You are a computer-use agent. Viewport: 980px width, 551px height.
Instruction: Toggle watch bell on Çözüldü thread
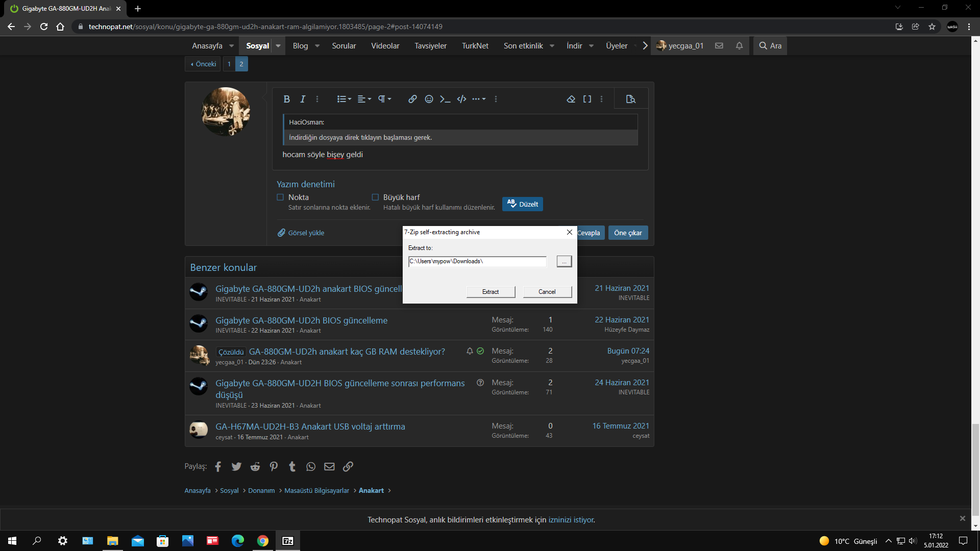point(470,351)
